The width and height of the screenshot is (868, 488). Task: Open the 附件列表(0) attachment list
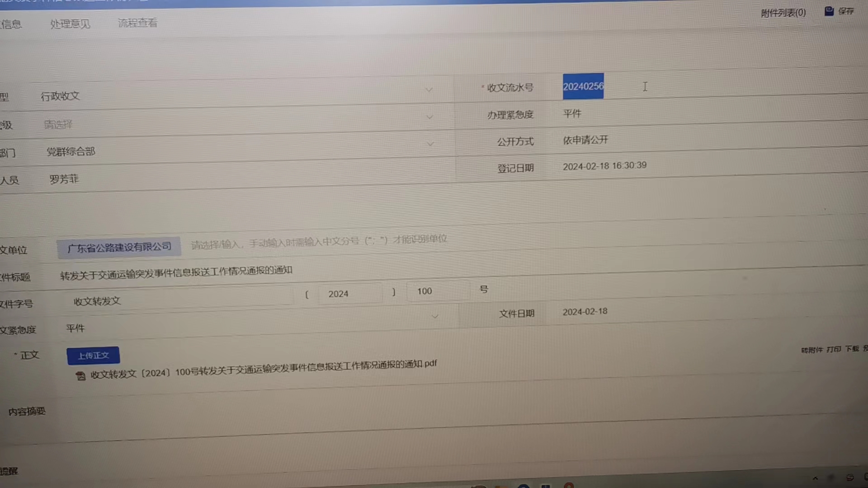tap(783, 13)
